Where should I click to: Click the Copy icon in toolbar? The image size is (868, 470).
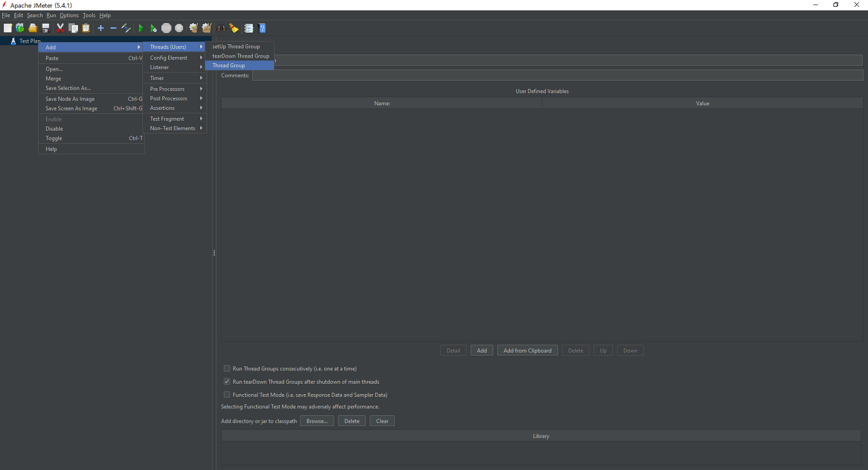73,28
